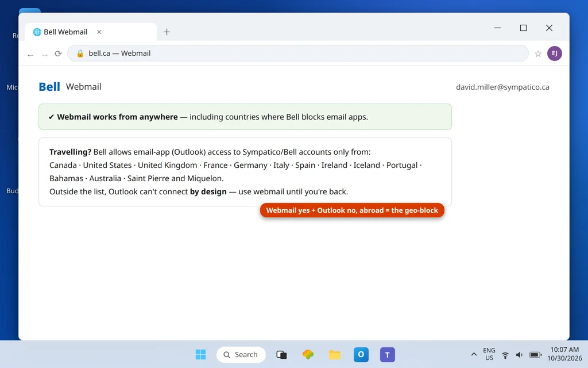The height and width of the screenshot is (368, 588).
Task: Select the Bell Webmail tab
Action: coord(91,32)
